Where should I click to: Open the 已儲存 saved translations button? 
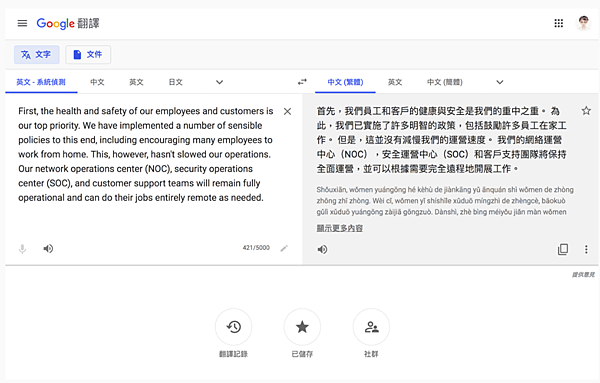[x=302, y=327]
